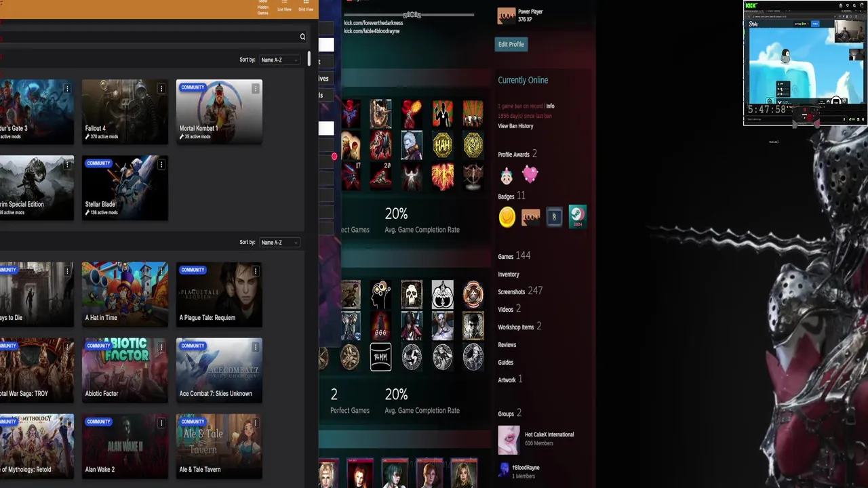Open the †BloodRayne group link
Viewport: 868px width, 488px height.
click(x=526, y=468)
